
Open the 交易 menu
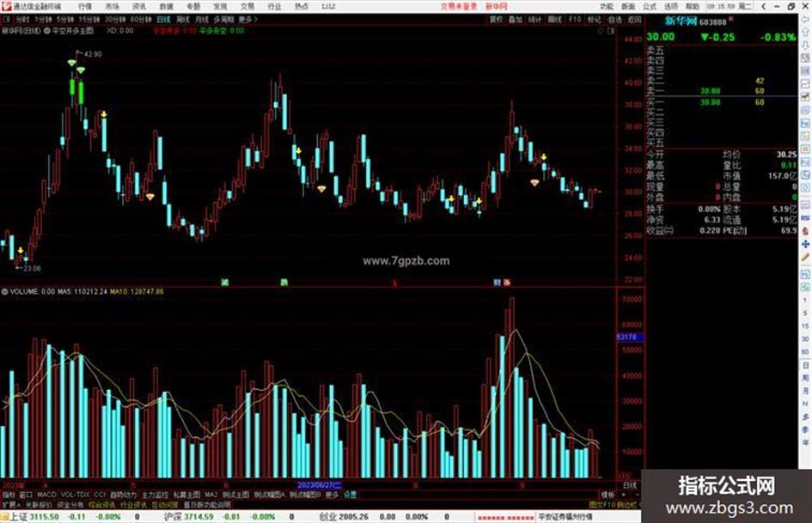point(247,6)
